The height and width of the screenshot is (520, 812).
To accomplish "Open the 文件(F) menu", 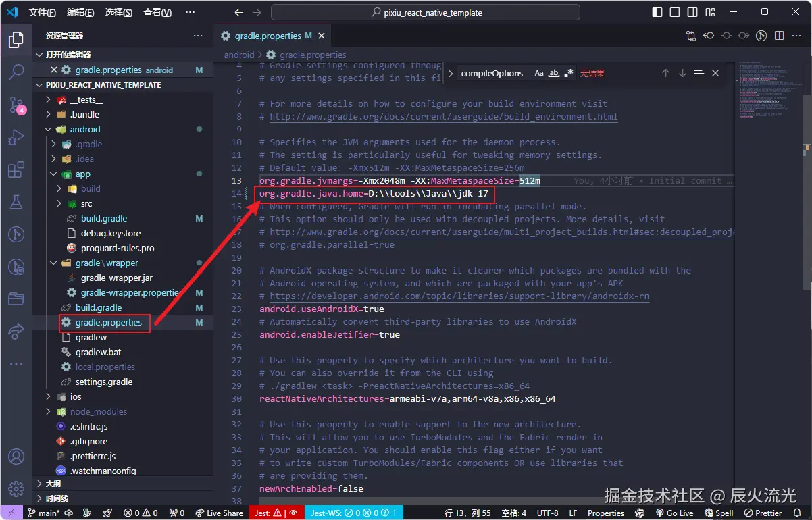I will (x=43, y=13).
